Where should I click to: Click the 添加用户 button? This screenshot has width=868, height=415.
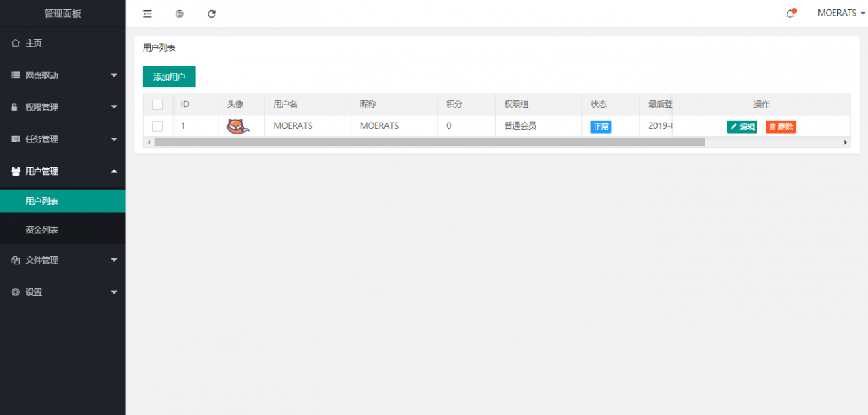pyautogui.click(x=169, y=77)
